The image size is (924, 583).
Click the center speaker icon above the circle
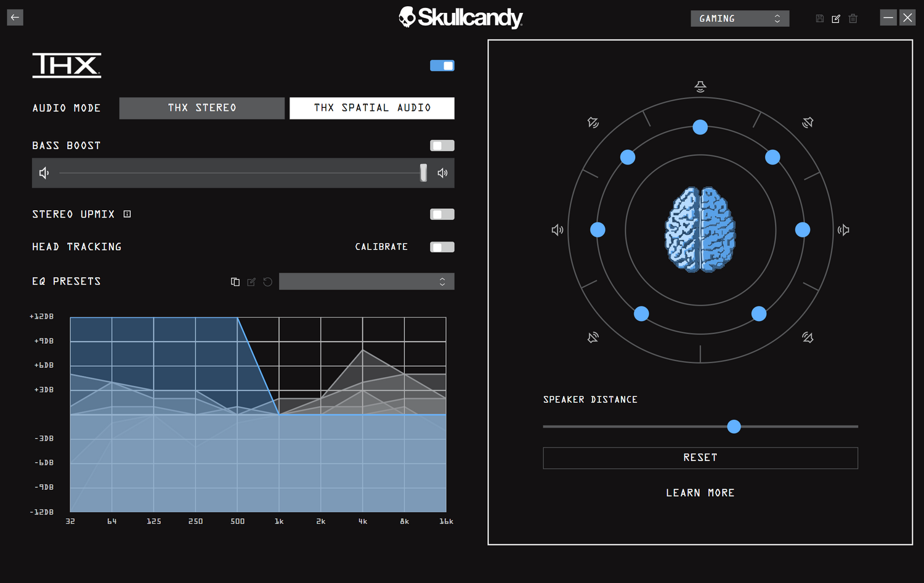[700, 86]
